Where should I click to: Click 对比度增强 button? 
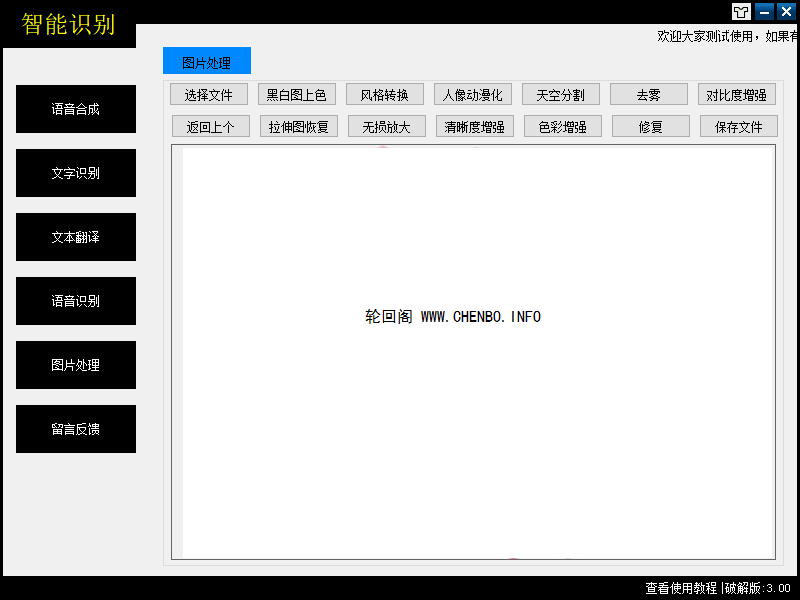[736, 95]
